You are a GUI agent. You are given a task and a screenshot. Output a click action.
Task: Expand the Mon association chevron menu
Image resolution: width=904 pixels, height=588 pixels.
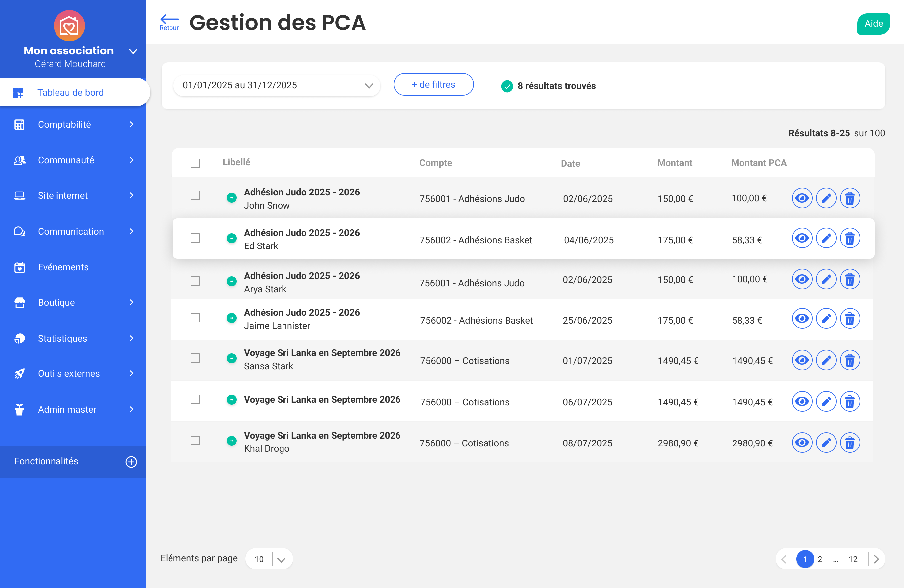133,51
